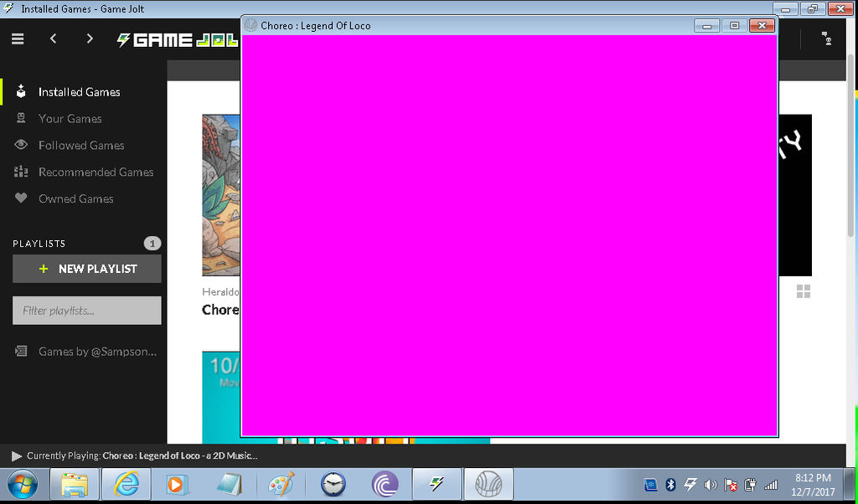Image resolution: width=858 pixels, height=504 pixels.
Task: Focus the Filter playlists input field
Action: [x=87, y=311]
